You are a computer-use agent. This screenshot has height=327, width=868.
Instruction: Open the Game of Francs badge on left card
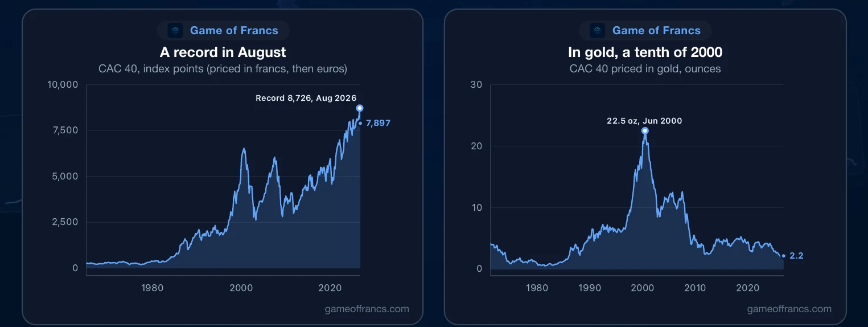click(223, 31)
